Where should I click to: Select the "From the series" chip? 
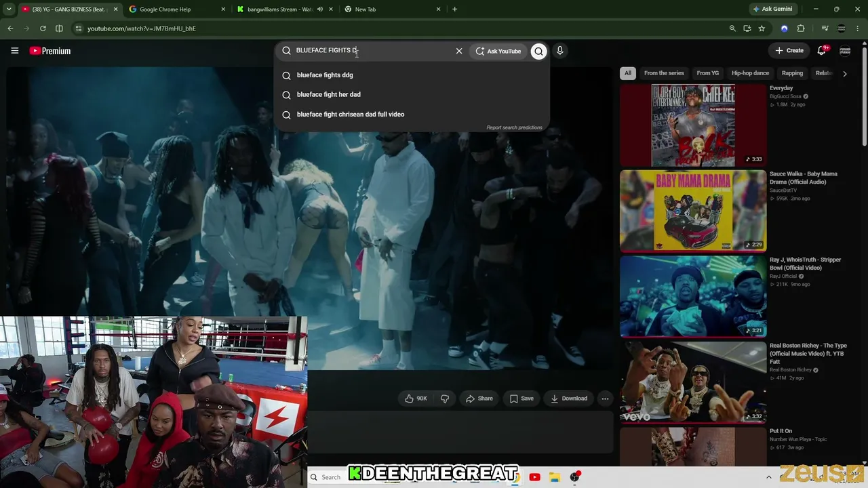pyautogui.click(x=664, y=73)
